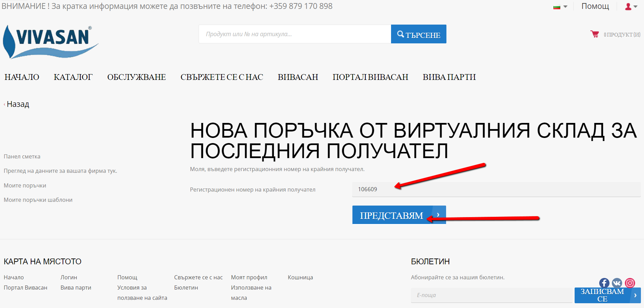Open footer link Използване на масла
This screenshot has height=308, width=644.
click(251, 293)
